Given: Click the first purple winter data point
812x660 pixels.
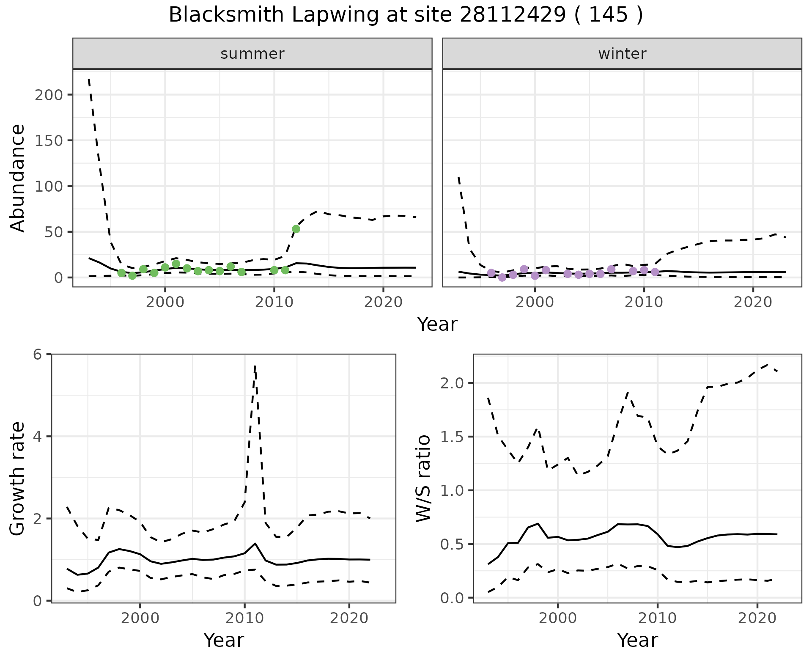Looking at the screenshot, I should (x=491, y=273).
